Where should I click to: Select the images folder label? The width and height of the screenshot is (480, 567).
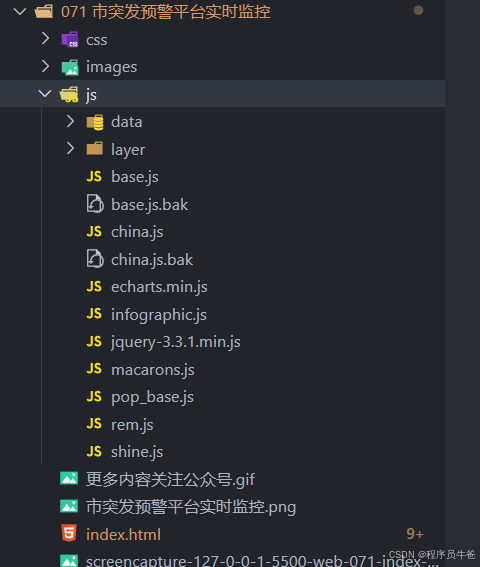click(111, 68)
